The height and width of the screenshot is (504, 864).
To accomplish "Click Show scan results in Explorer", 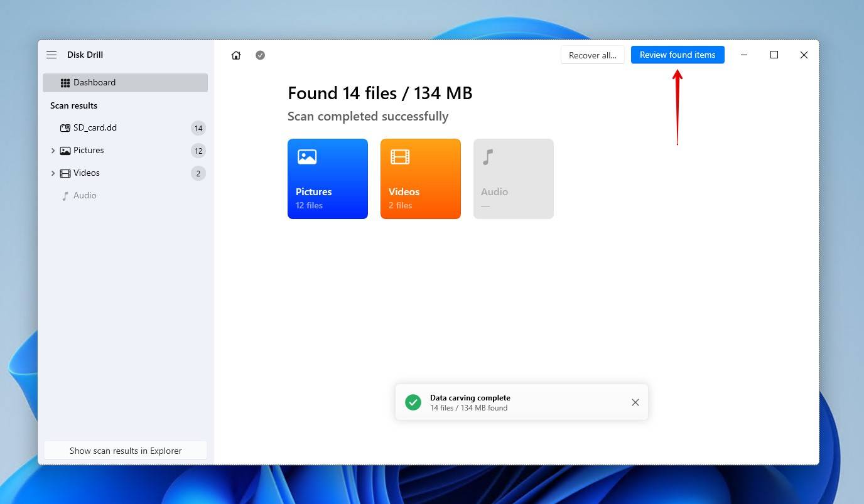I will pyautogui.click(x=126, y=451).
